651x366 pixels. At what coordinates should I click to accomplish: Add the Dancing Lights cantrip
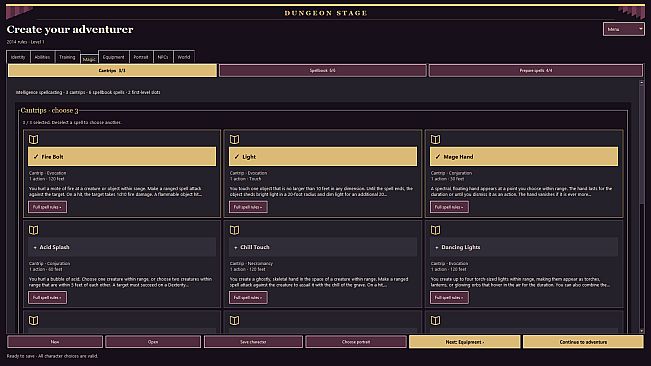(x=524, y=247)
